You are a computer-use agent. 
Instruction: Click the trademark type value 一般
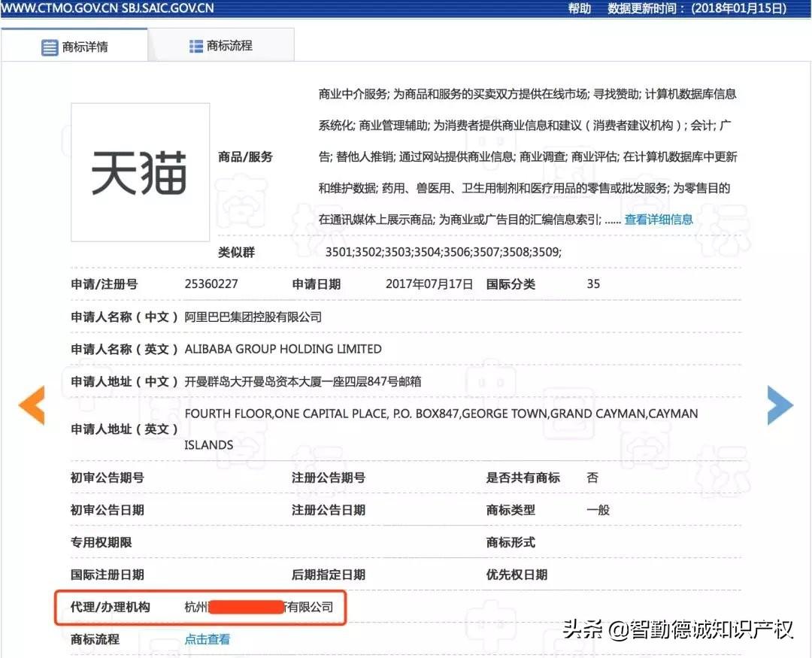(598, 510)
